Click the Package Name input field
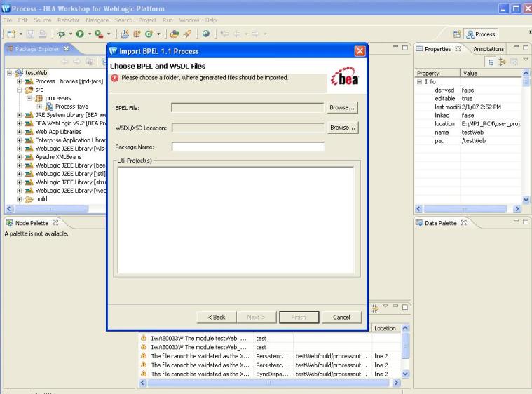The height and width of the screenshot is (394, 532). point(248,147)
